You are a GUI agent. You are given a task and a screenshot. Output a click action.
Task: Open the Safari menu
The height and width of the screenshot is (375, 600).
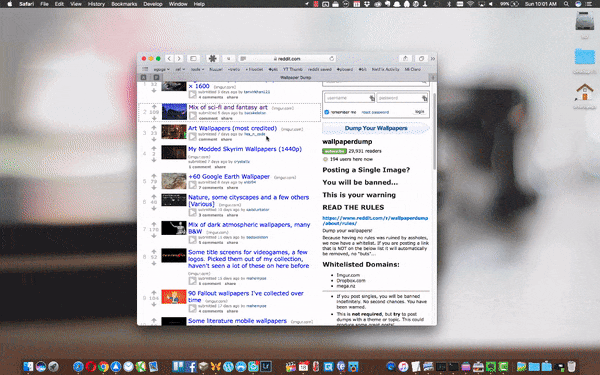pyautogui.click(x=26, y=4)
